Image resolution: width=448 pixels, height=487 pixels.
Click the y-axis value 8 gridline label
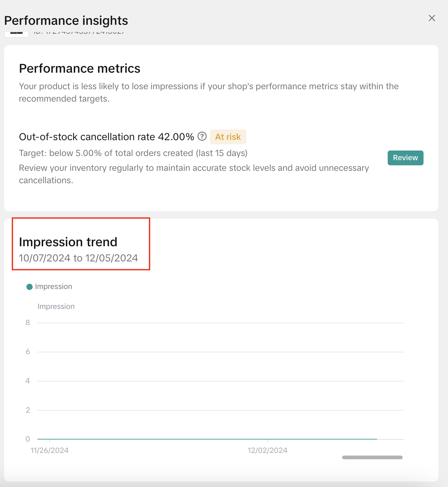(28, 323)
